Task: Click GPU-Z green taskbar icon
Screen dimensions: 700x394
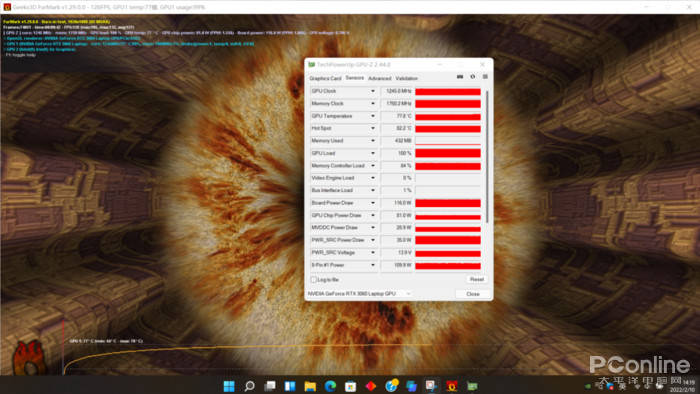Action: [x=472, y=386]
